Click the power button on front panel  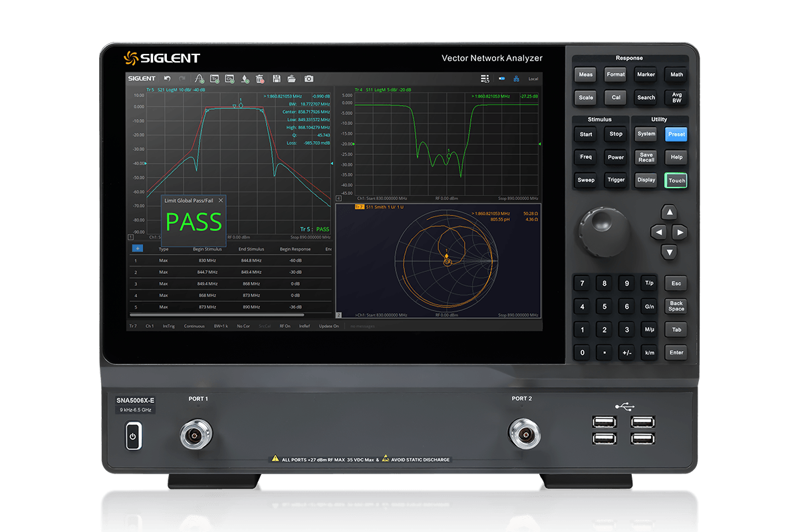(133, 436)
